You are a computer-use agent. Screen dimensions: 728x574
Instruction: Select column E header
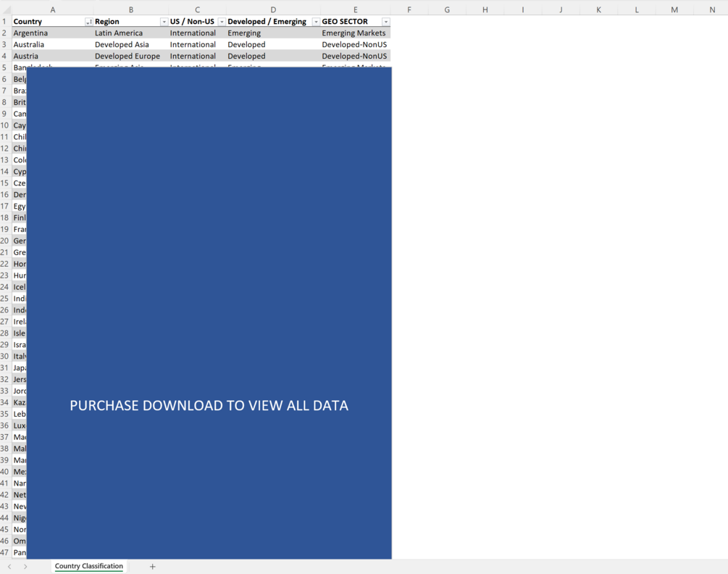[x=355, y=9]
